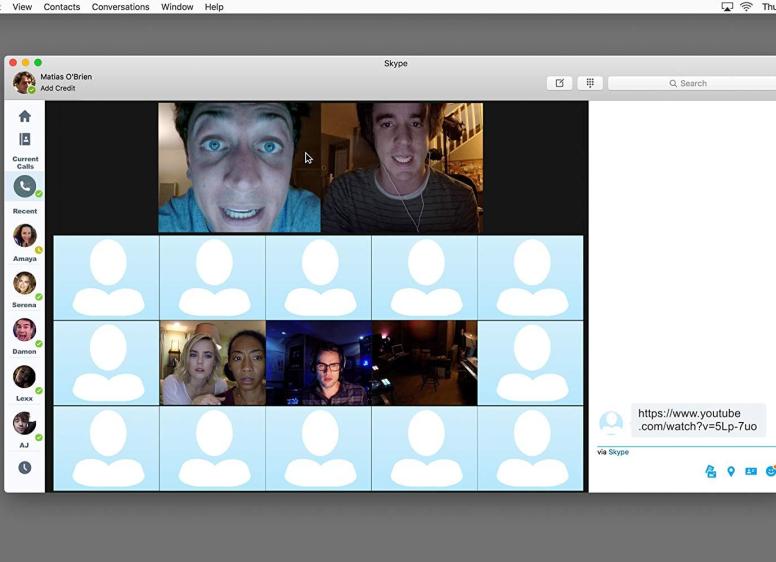This screenshot has height=562, width=776.
Task: Click the Matias O'Brien name
Action: (66, 77)
